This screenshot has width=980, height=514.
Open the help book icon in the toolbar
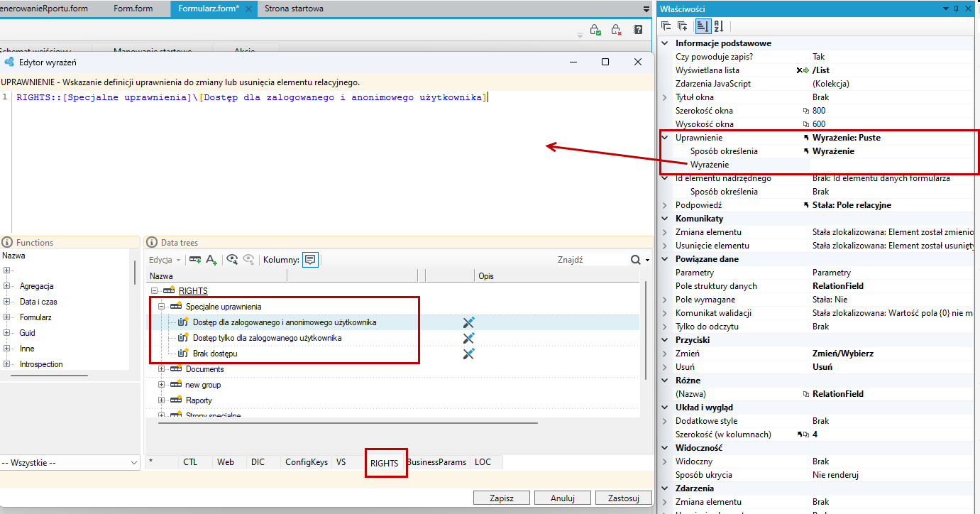(638, 30)
